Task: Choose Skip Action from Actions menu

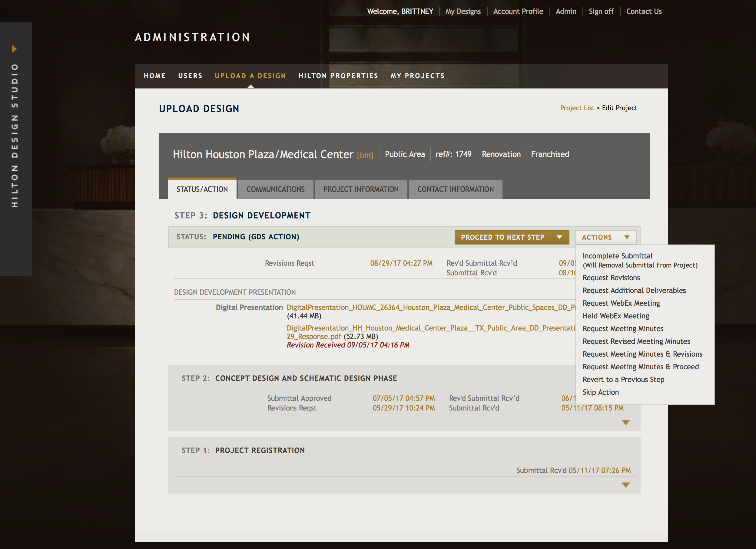Action: pos(601,392)
